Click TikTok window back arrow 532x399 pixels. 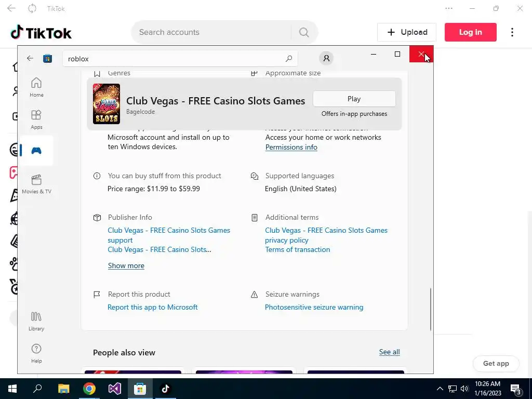point(11,8)
